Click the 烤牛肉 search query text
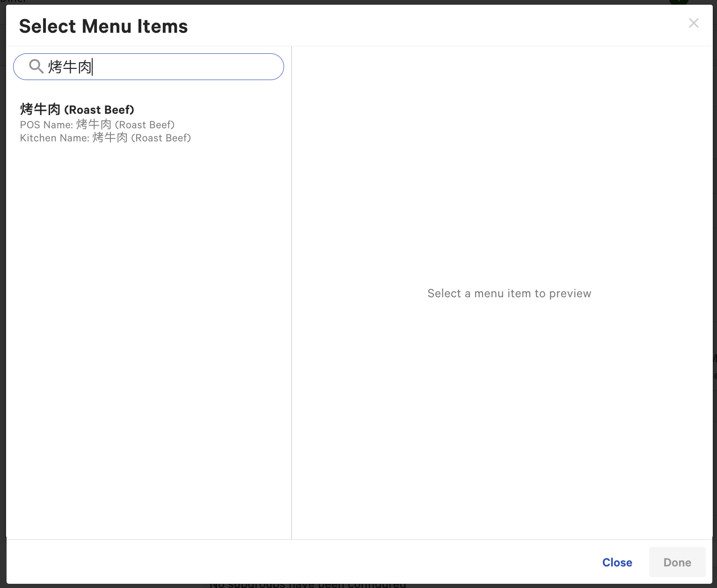Viewport: 717px width, 588px height. pos(69,66)
